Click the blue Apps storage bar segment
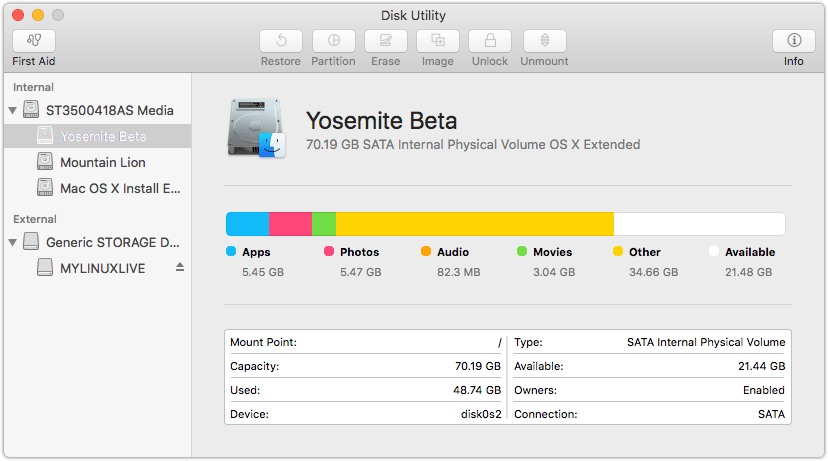The width and height of the screenshot is (828, 461). 247,224
